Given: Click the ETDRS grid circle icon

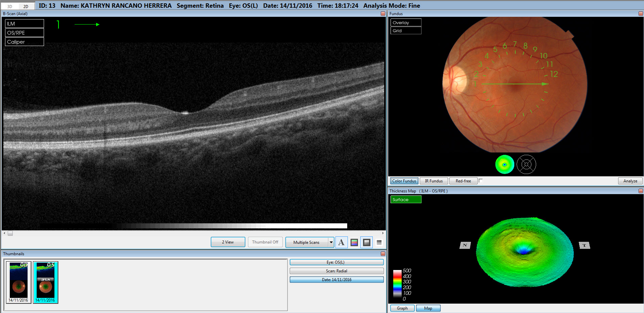Looking at the screenshot, I should click(526, 165).
